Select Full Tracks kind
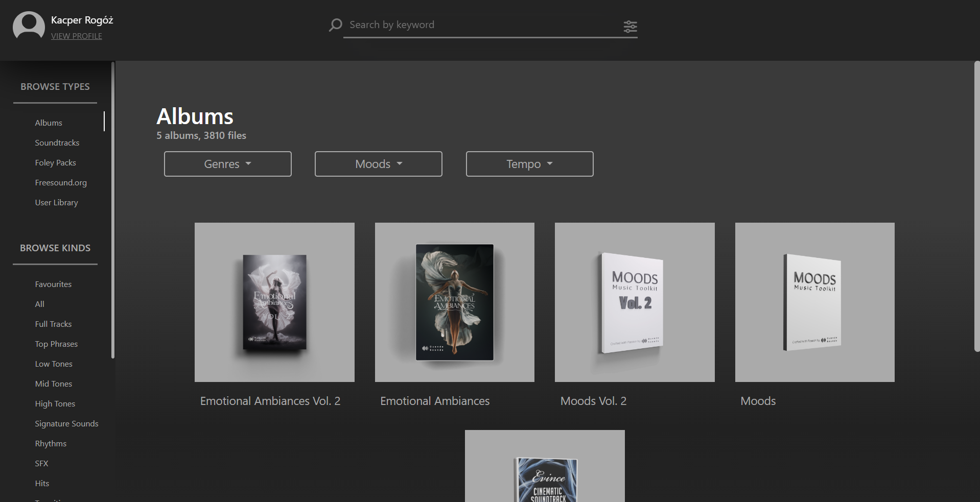This screenshot has width=980, height=502. [53, 324]
